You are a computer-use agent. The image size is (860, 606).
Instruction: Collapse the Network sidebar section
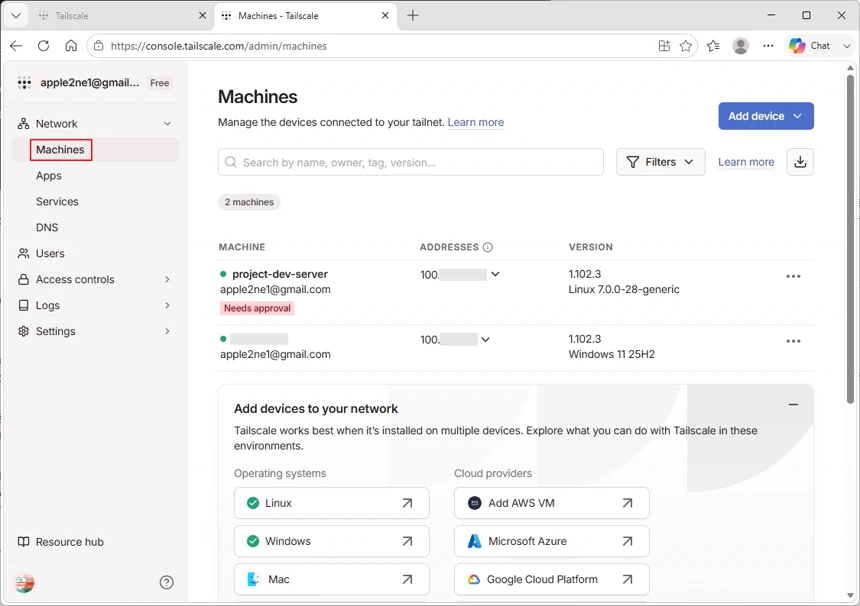[x=167, y=124]
